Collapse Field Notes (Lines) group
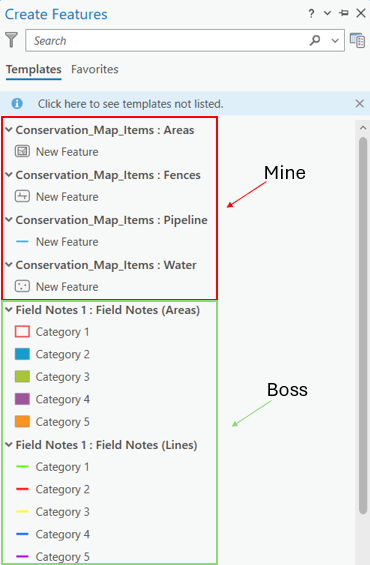 click(9, 445)
